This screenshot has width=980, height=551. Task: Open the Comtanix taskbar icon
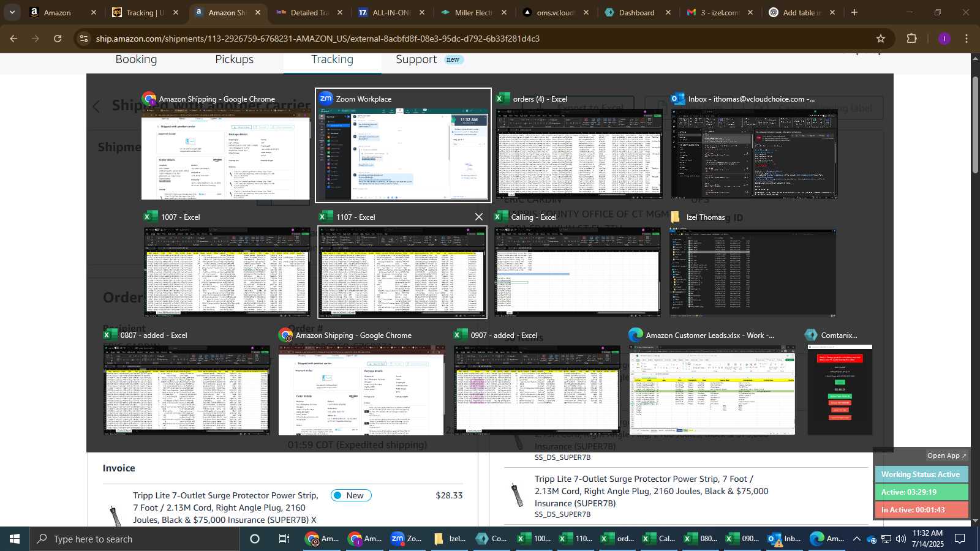pos(491,539)
